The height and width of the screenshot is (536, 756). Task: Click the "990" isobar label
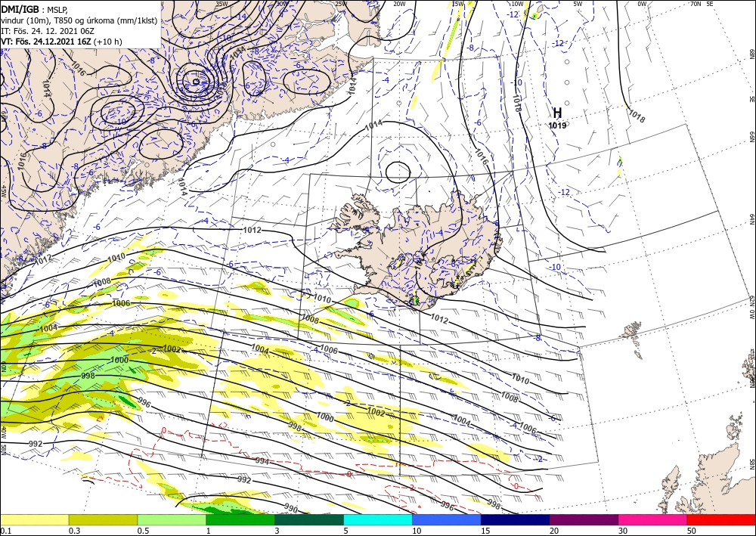291,507
